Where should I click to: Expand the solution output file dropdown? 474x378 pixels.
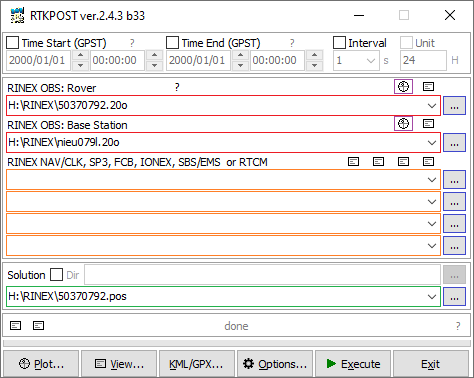pos(432,297)
